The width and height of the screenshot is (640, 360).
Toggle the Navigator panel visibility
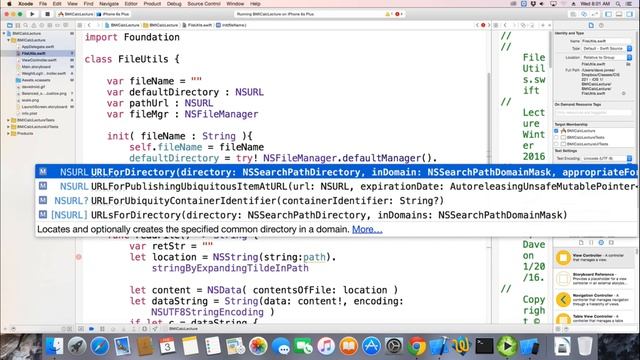608,14
